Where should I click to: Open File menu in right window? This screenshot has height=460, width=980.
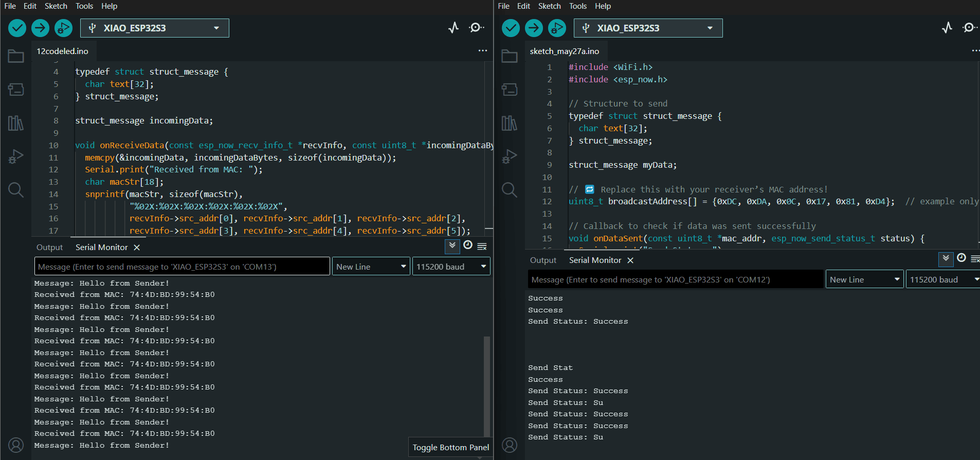pyautogui.click(x=504, y=6)
